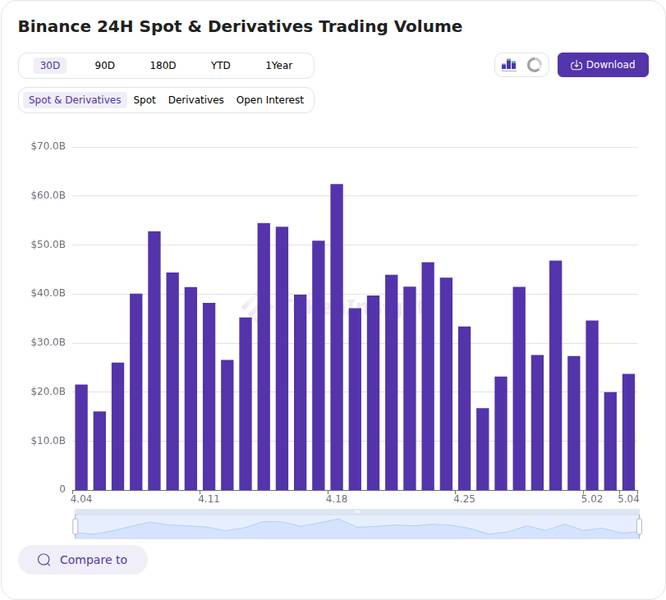Click the 4.11 date label
The height and width of the screenshot is (600, 666).
point(209,499)
